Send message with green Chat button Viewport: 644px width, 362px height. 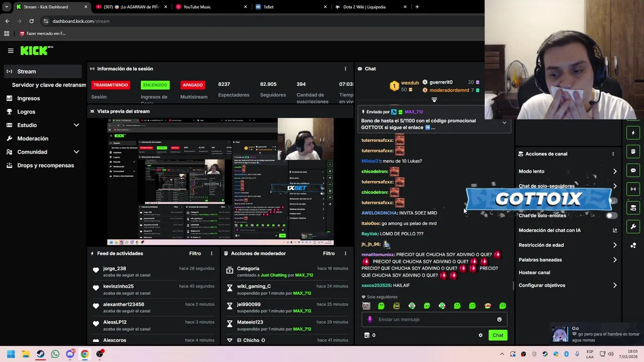(x=498, y=335)
